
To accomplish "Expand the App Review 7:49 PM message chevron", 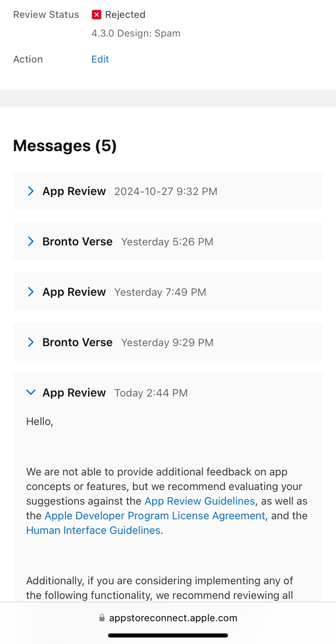I will click(x=31, y=292).
